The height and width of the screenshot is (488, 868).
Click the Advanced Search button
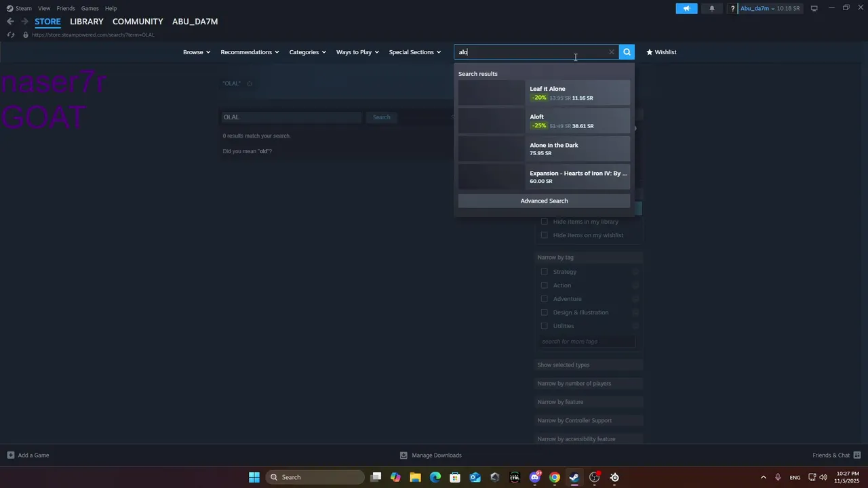pos(544,201)
